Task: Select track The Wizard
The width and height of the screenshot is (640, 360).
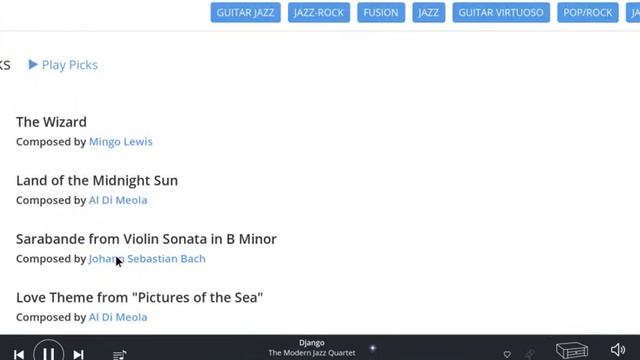Action: (x=51, y=122)
